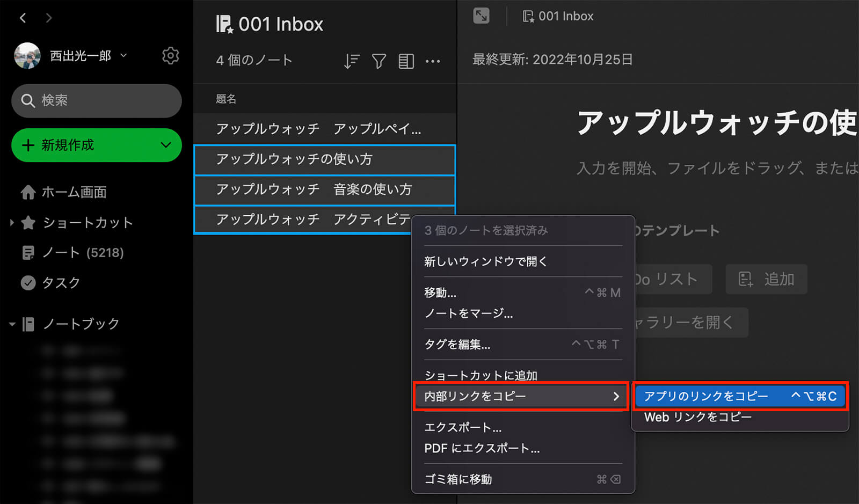Select エクスポート... in the context menu

click(x=463, y=428)
